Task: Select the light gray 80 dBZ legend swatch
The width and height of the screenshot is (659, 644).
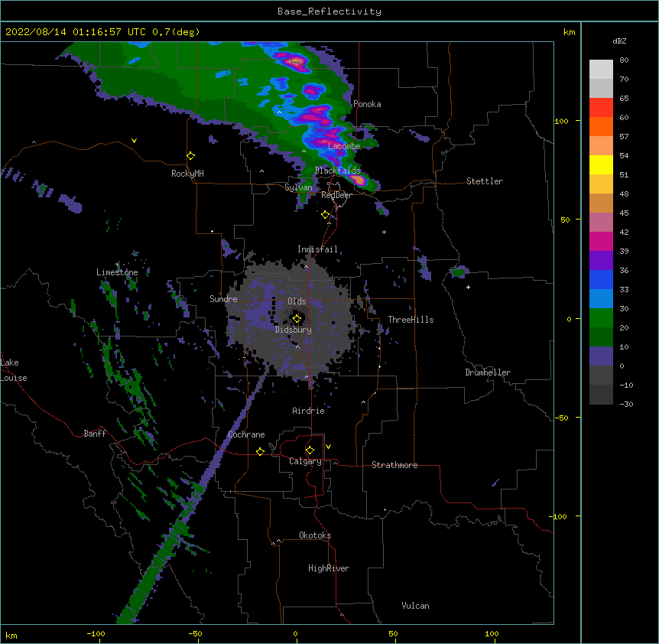Action: click(x=601, y=70)
